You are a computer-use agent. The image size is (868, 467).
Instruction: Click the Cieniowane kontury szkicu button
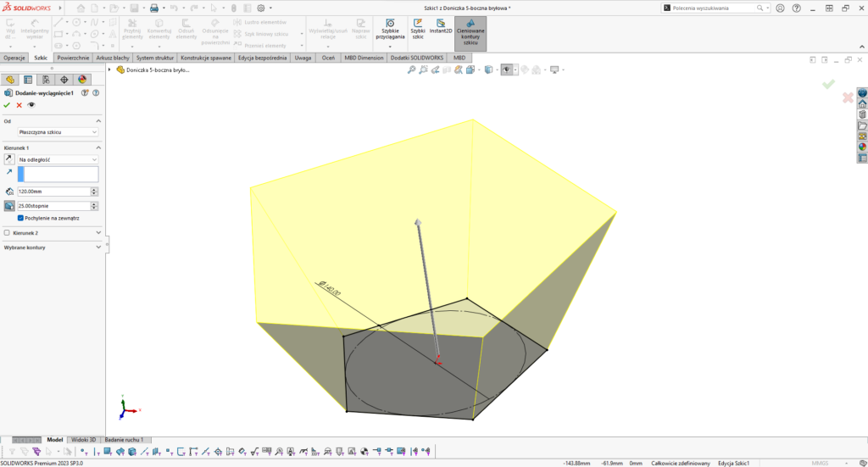(470, 32)
